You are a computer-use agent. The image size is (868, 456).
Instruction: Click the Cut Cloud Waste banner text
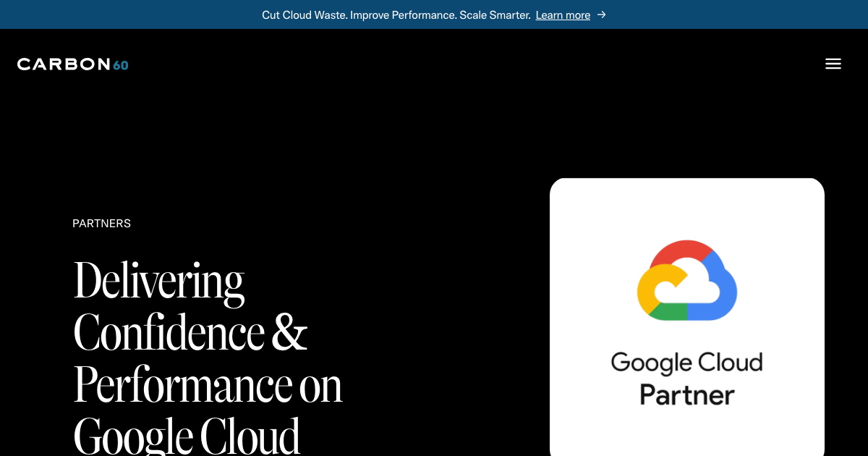click(x=396, y=15)
